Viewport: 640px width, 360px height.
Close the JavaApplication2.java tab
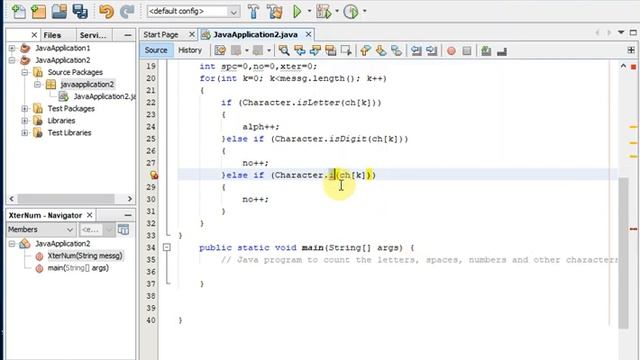click(x=309, y=35)
